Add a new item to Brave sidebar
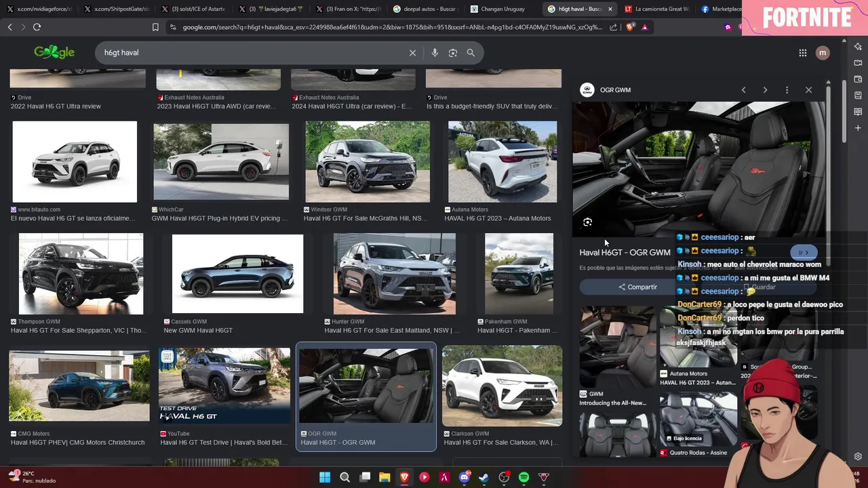Viewport: 868px width, 488px height. [x=858, y=128]
